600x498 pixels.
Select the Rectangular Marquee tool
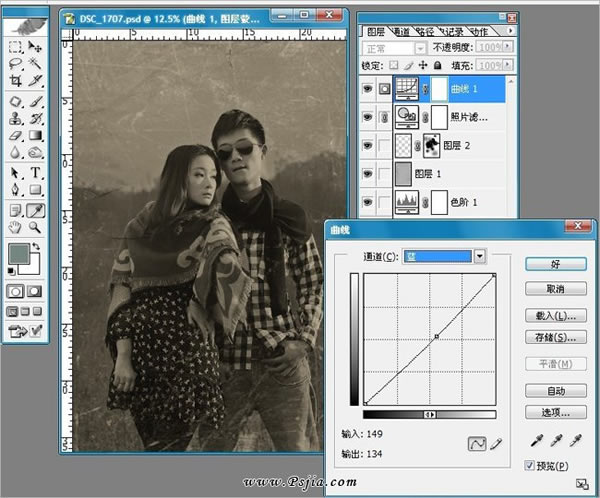[15, 47]
